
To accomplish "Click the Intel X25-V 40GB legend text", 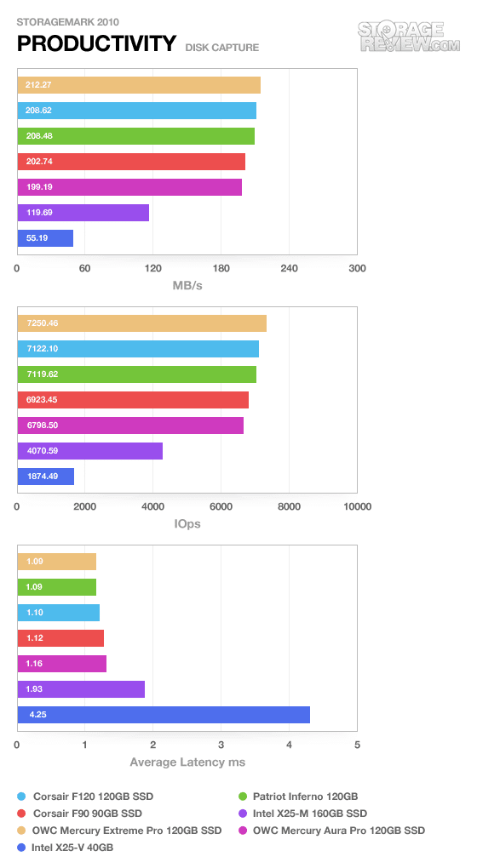I will click(x=72, y=848).
